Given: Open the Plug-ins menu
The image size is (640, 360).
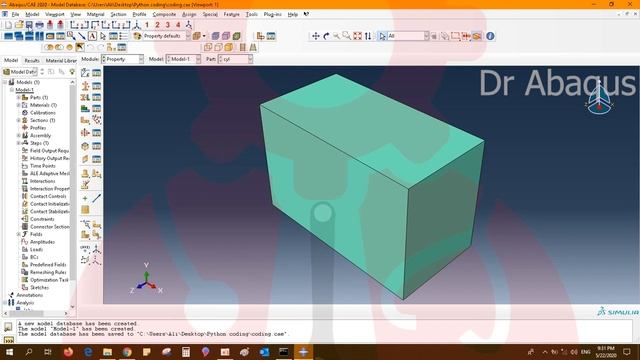Looking at the screenshot, I should click(x=273, y=14).
